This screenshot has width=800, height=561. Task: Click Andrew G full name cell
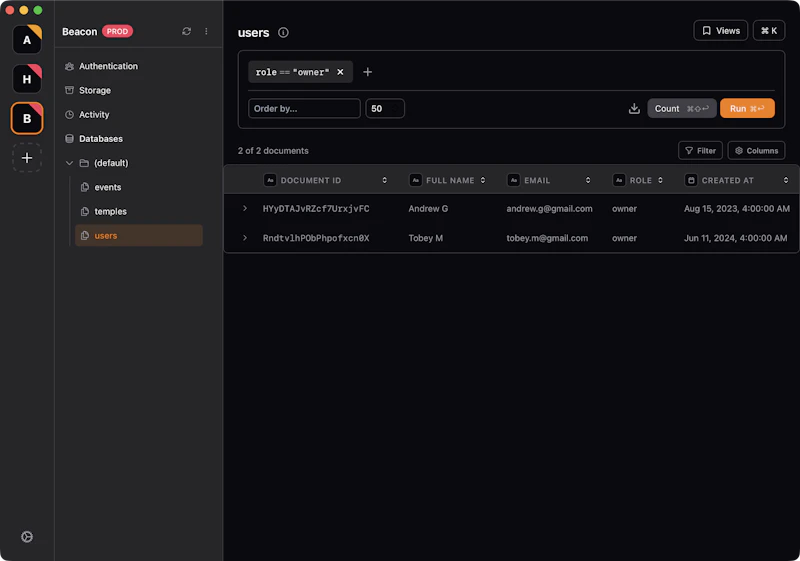point(428,209)
